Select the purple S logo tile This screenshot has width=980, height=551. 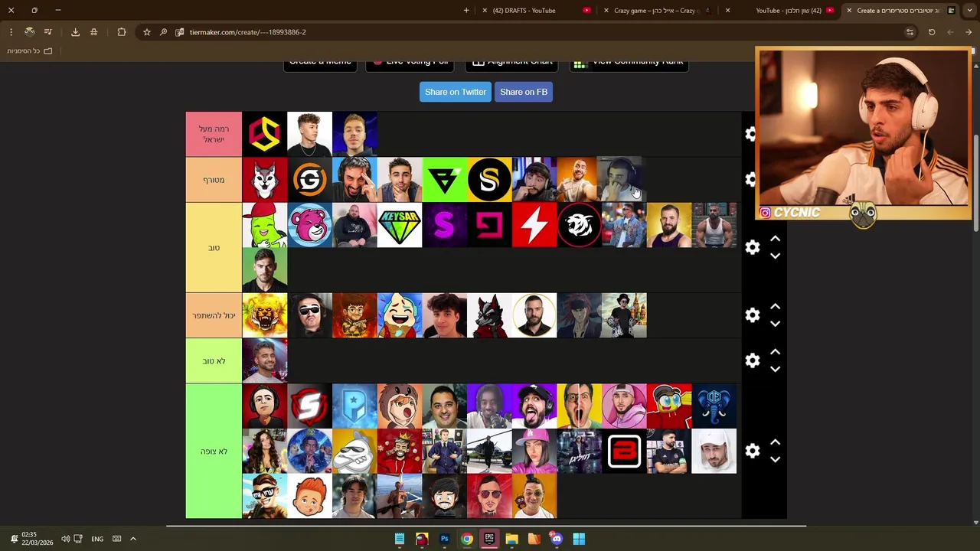tap(445, 225)
